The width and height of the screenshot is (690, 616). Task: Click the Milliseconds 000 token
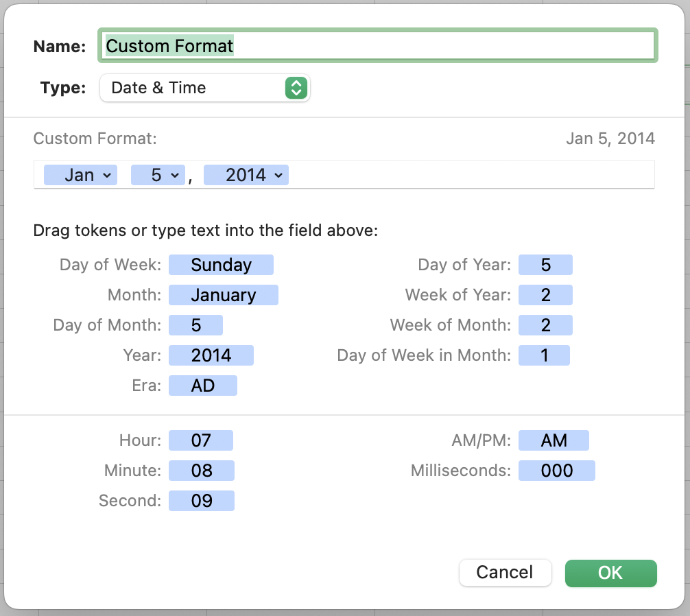coord(556,471)
